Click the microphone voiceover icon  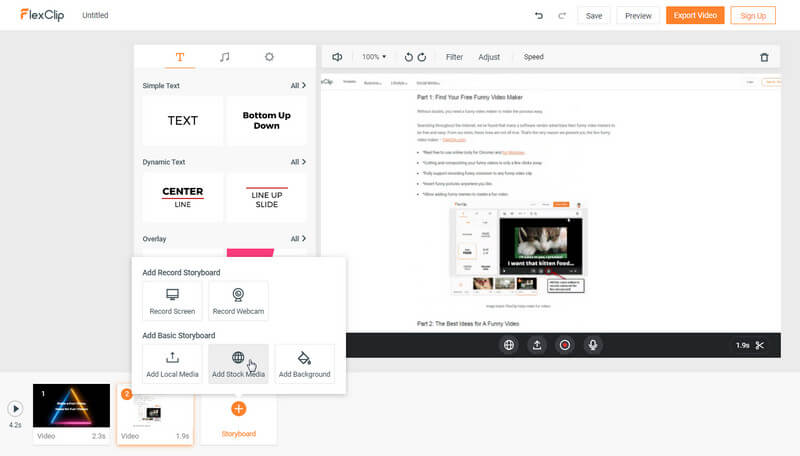593,345
